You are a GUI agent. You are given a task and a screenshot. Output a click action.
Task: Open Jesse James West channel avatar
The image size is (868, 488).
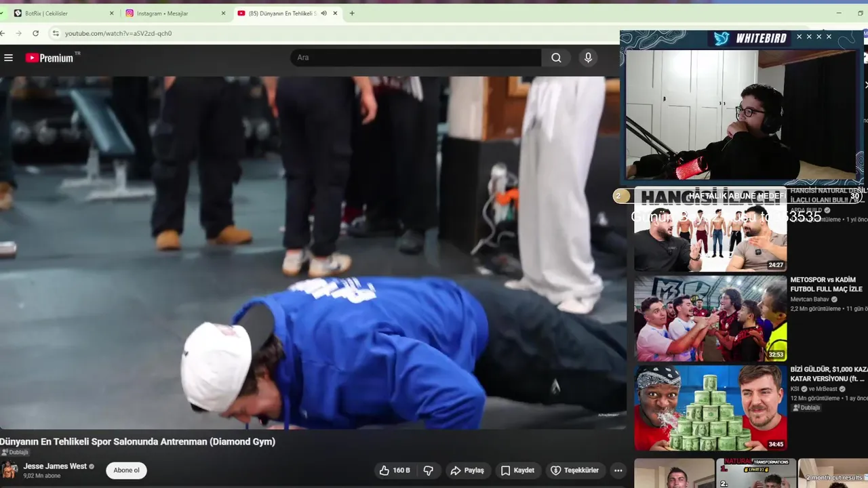[x=9, y=470]
